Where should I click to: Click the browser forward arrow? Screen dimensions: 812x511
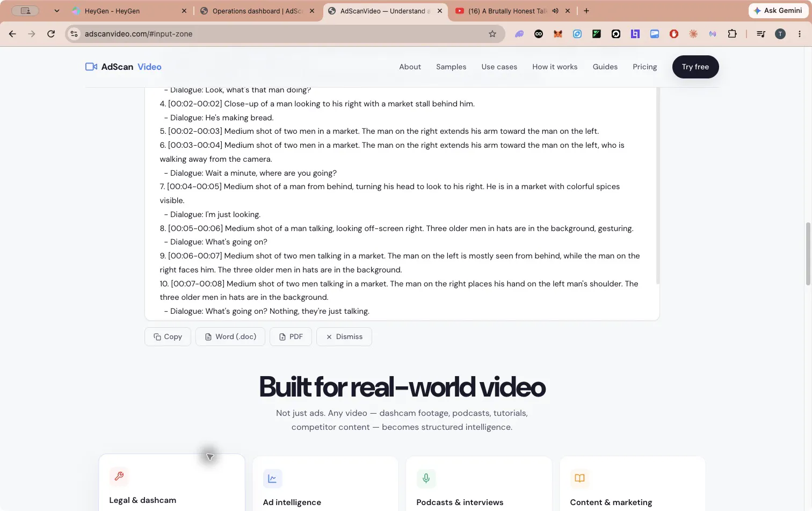pyautogui.click(x=32, y=34)
